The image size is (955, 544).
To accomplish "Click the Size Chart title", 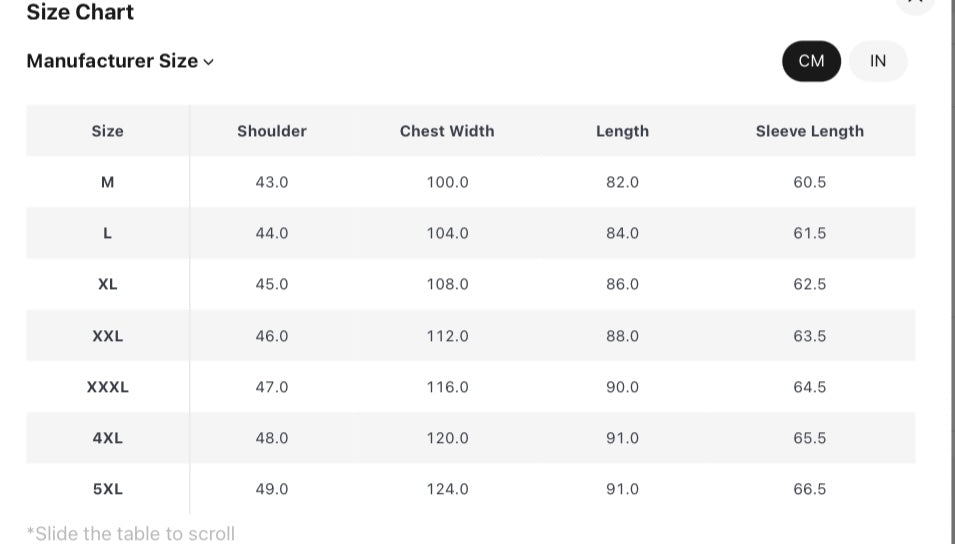I will tap(80, 12).
